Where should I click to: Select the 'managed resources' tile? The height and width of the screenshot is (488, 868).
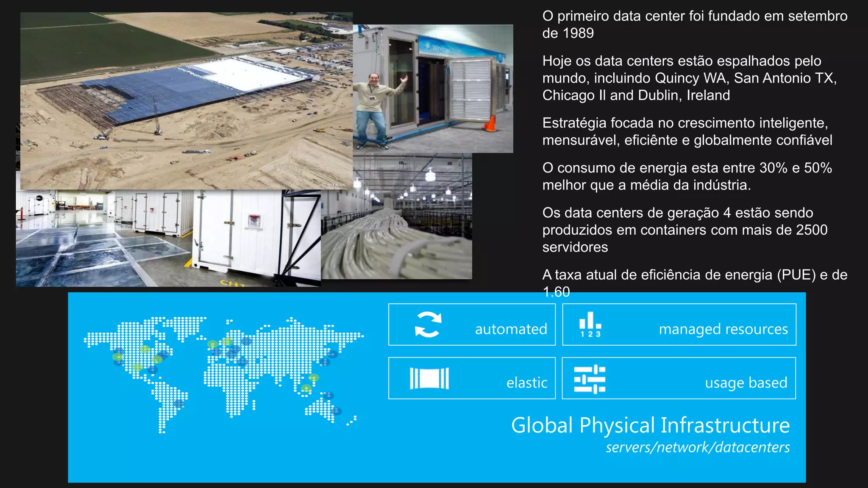coord(679,324)
